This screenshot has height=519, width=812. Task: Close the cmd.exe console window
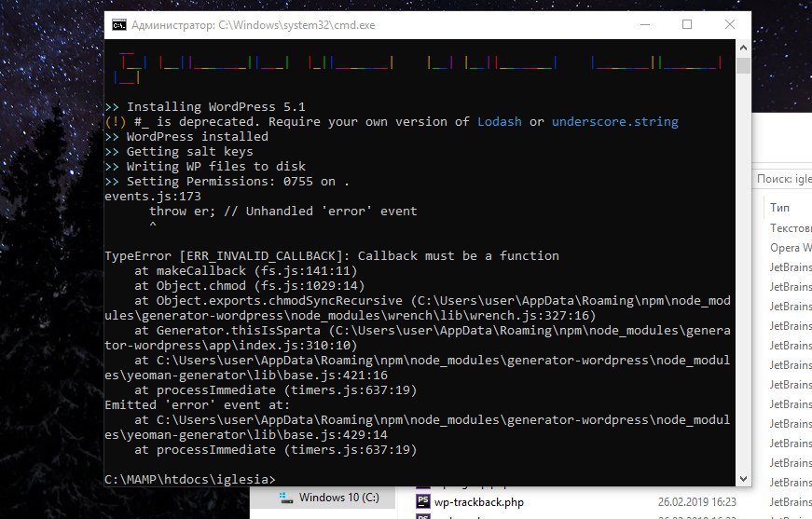730,24
